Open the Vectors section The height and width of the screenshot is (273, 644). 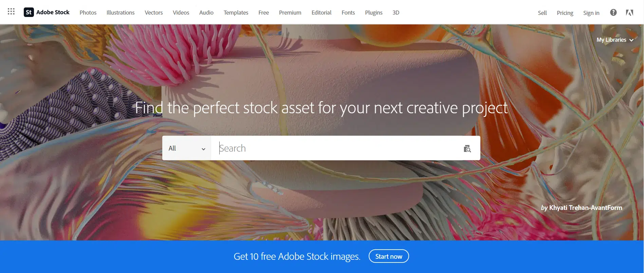153,13
